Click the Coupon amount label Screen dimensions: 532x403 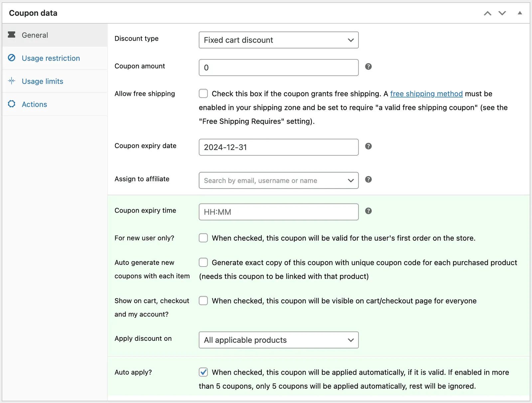click(140, 66)
